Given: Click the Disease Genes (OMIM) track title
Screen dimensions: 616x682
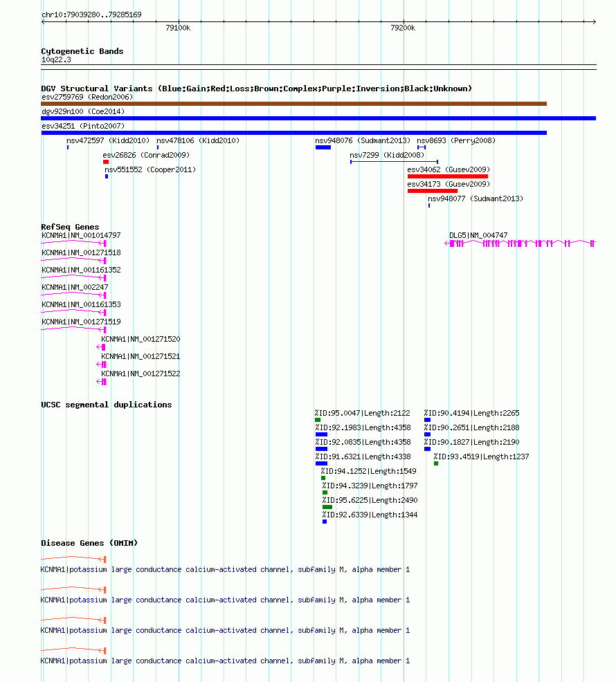Looking at the screenshot, I should coord(89,543).
